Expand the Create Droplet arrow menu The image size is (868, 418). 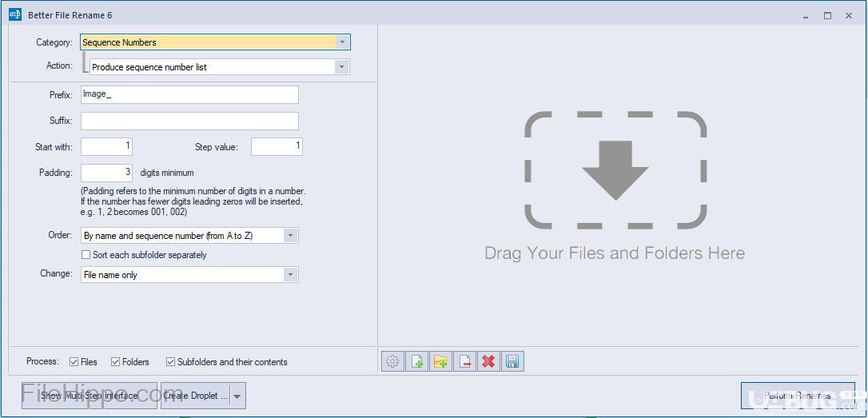237,396
